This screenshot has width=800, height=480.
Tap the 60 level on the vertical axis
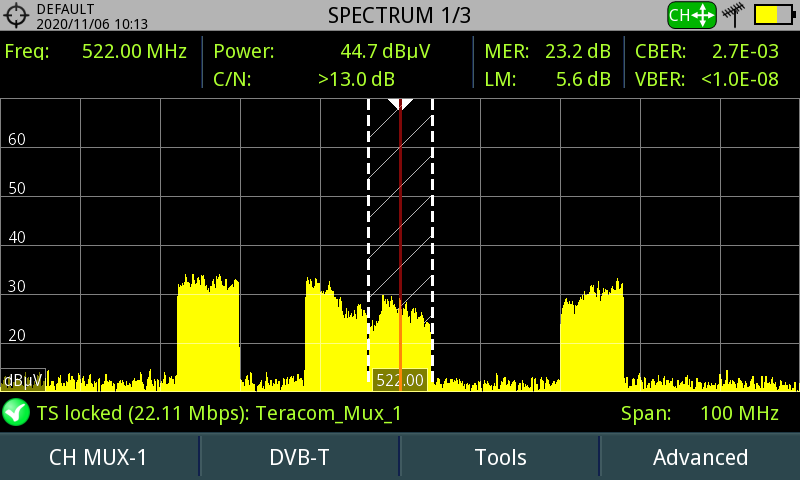pyautogui.click(x=17, y=139)
